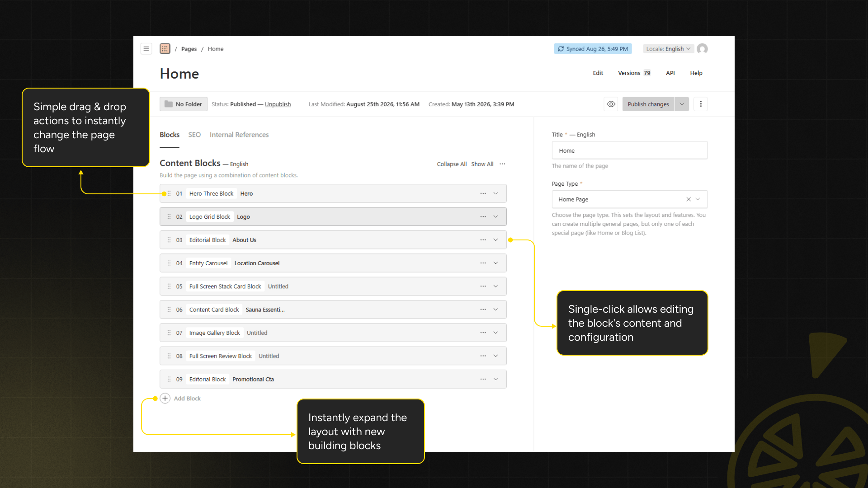Image resolution: width=868 pixels, height=488 pixels.
Task: Click the plus icon to add block
Action: pos(165,398)
